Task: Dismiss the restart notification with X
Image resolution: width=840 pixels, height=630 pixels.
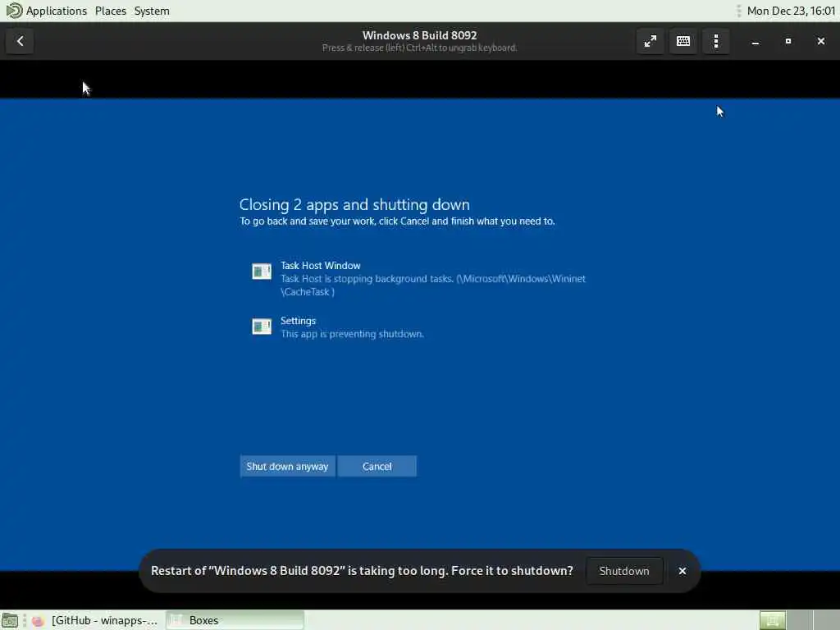Action: (x=682, y=571)
